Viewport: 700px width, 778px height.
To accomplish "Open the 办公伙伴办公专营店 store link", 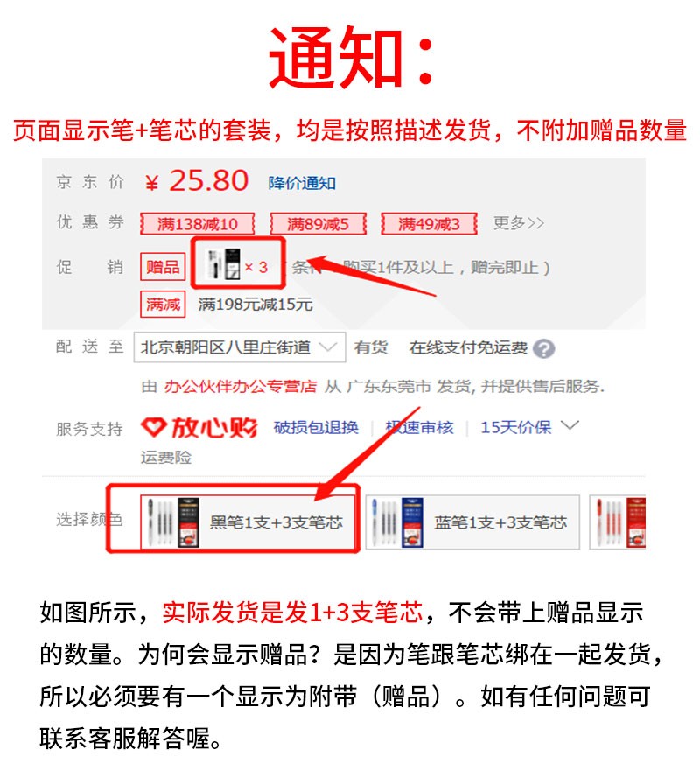I will 241,386.
